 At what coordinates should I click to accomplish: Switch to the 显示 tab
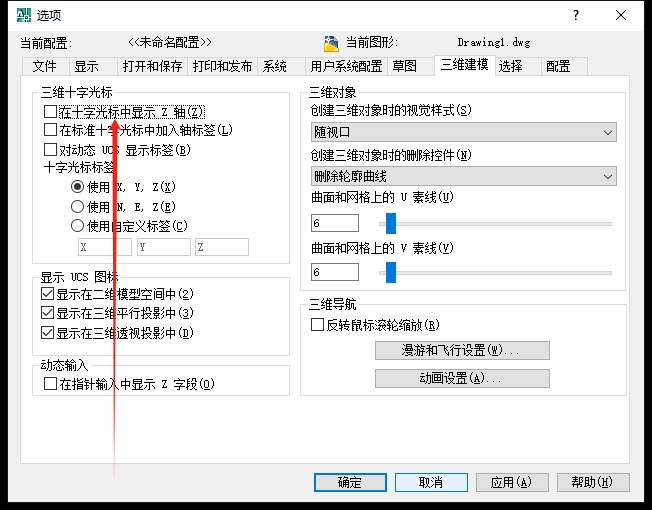pos(85,67)
